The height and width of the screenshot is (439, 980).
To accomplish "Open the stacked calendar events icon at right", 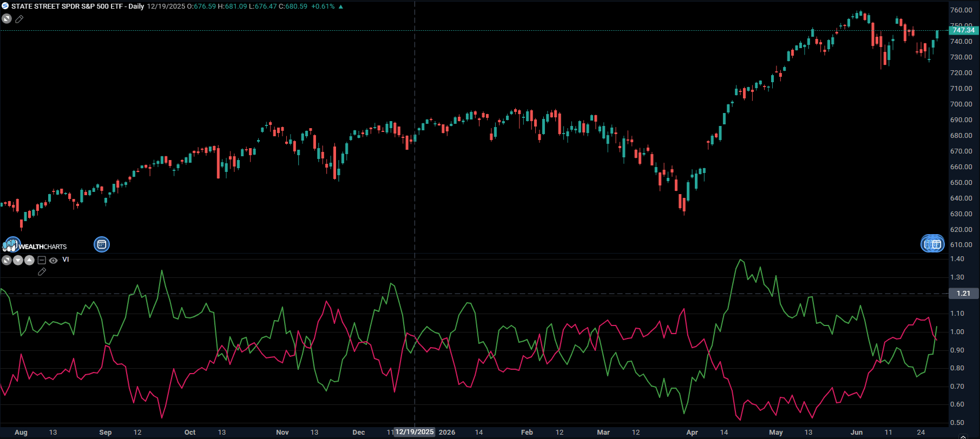I will 932,244.
